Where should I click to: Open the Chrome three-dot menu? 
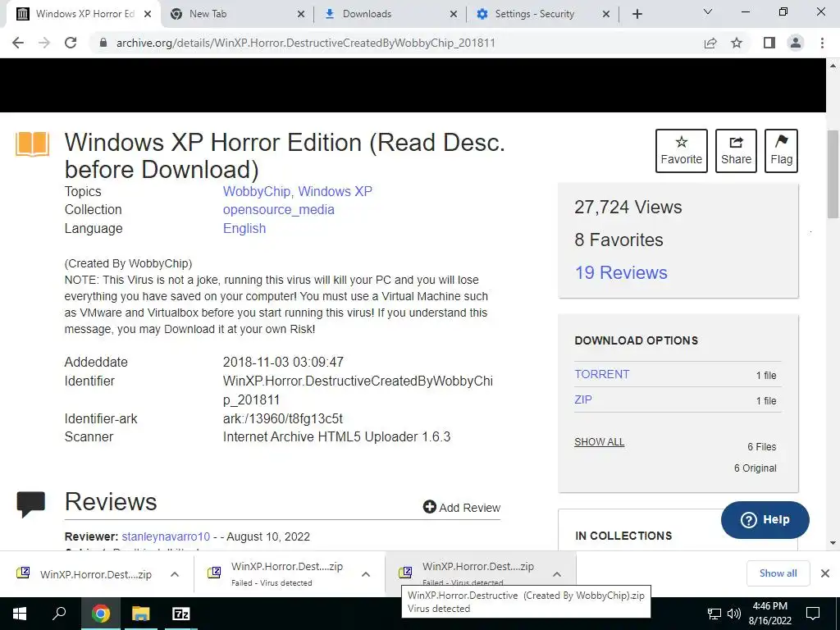tap(822, 43)
